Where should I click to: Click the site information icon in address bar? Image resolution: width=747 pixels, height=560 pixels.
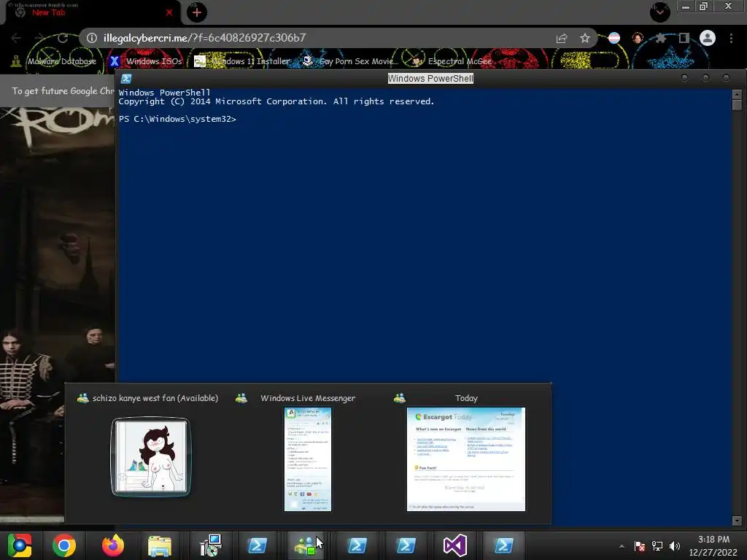[x=92, y=38]
